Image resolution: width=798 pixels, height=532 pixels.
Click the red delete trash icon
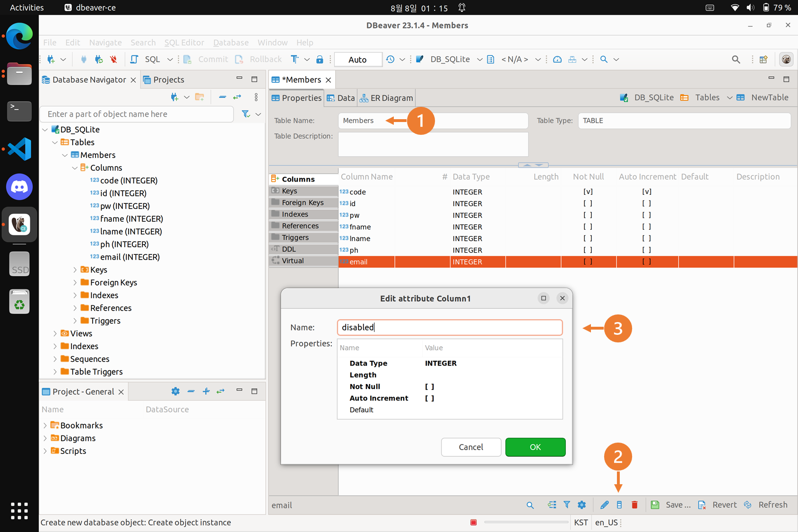coord(634,505)
